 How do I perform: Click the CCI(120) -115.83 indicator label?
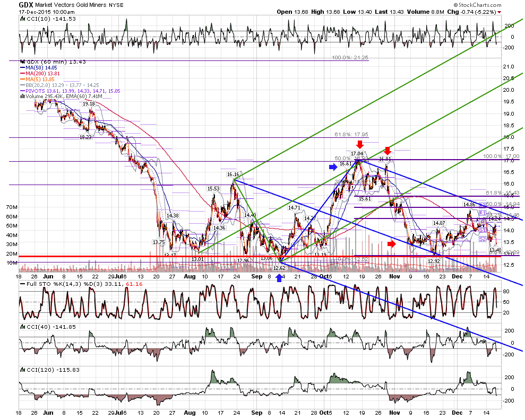[x=53, y=370]
